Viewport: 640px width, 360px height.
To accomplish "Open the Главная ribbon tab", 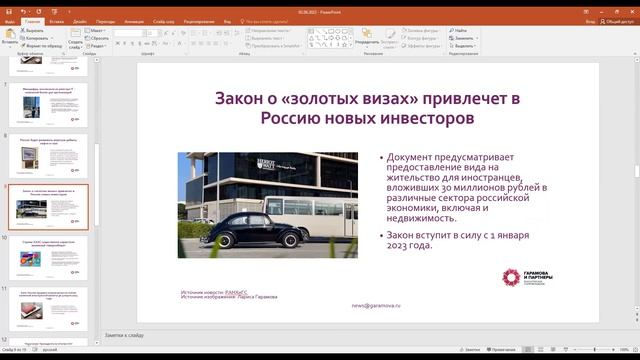I will click(x=33, y=22).
